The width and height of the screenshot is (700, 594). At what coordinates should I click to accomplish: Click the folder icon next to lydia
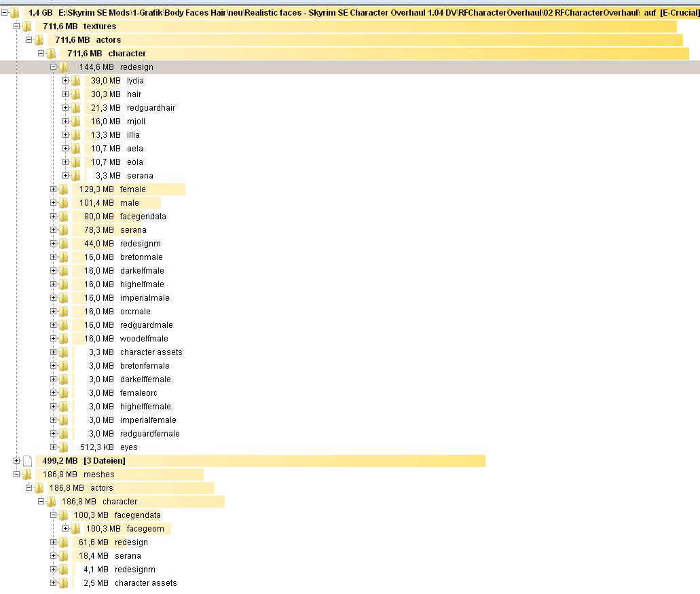point(75,81)
